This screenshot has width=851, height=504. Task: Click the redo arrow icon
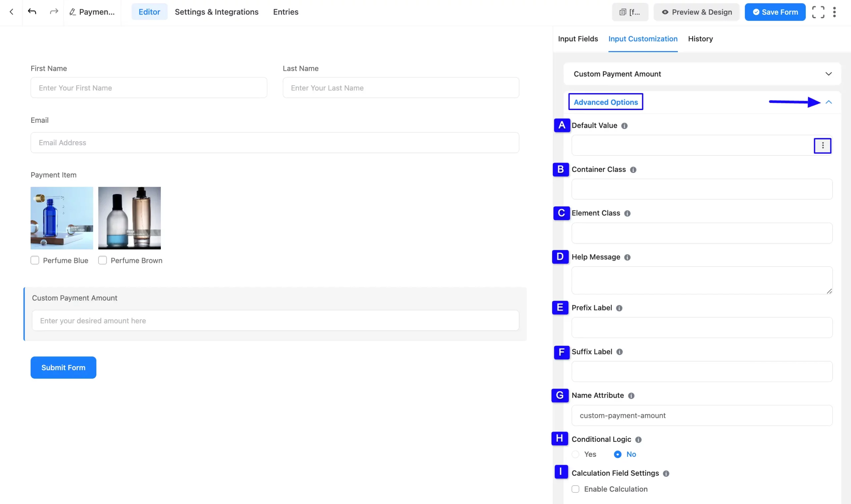pos(54,12)
